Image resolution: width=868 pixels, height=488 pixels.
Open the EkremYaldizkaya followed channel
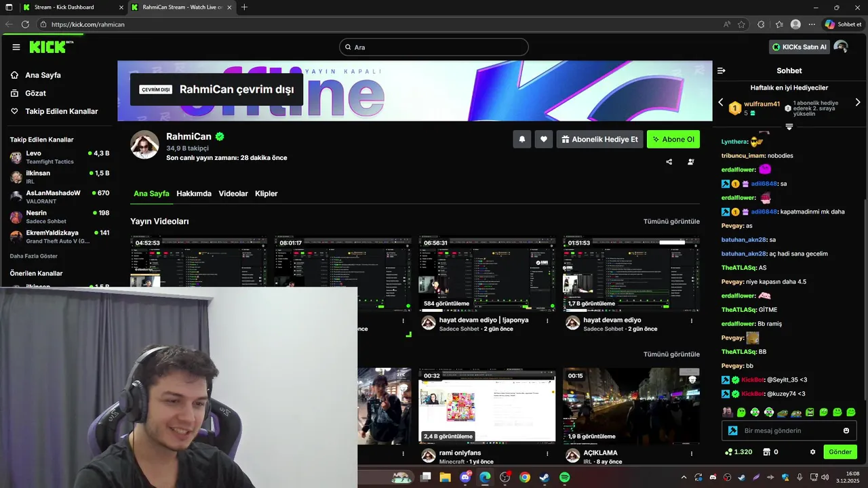(60, 237)
